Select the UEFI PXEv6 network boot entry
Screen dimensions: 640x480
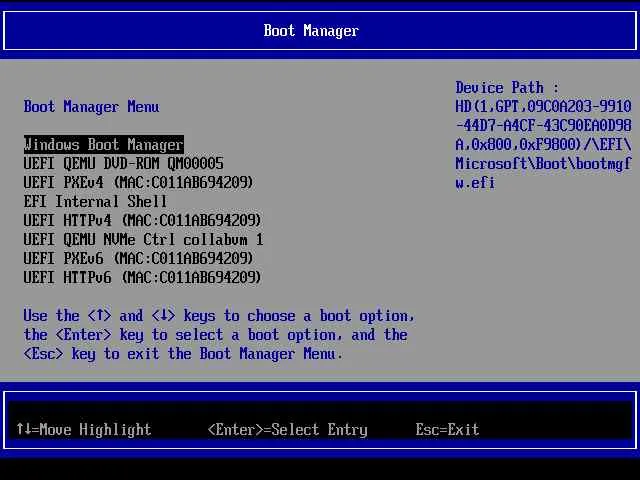click(x=138, y=258)
